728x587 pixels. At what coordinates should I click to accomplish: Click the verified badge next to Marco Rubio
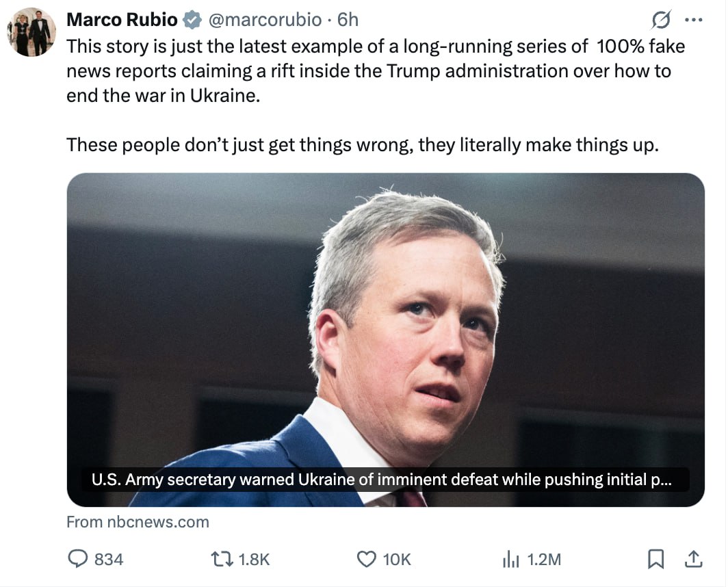190,20
